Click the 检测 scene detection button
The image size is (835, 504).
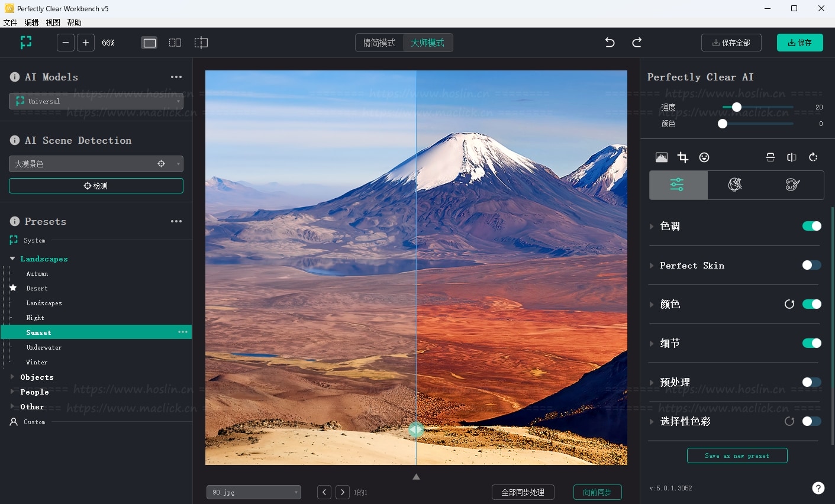tap(96, 186)
